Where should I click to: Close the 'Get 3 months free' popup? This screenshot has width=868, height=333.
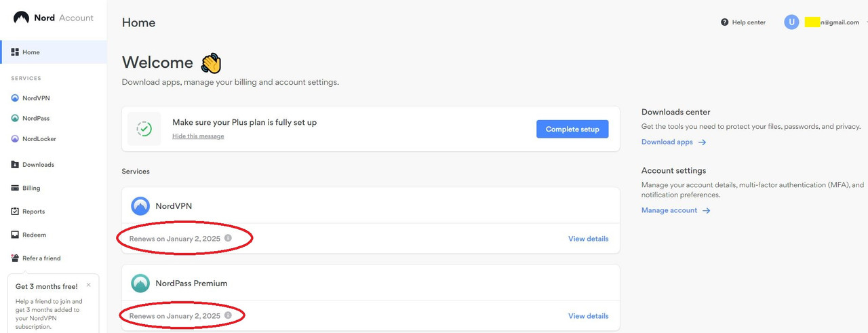[88, 285]
